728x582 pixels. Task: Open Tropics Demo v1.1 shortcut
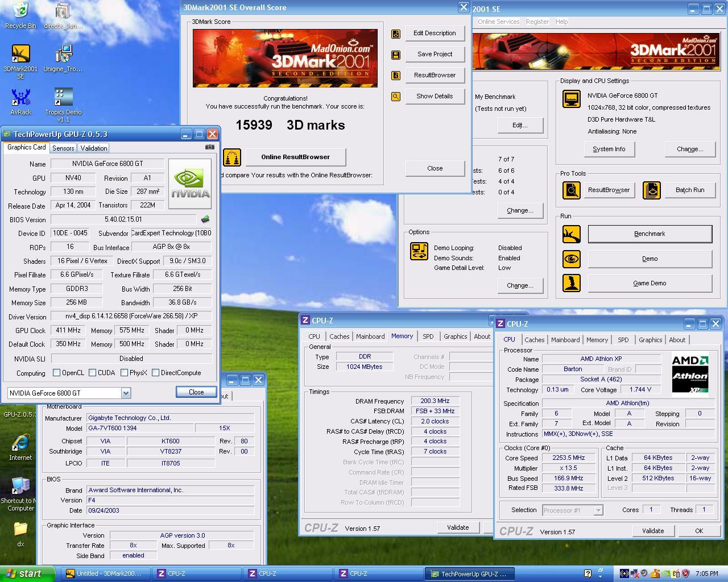(x=63, y=105)
